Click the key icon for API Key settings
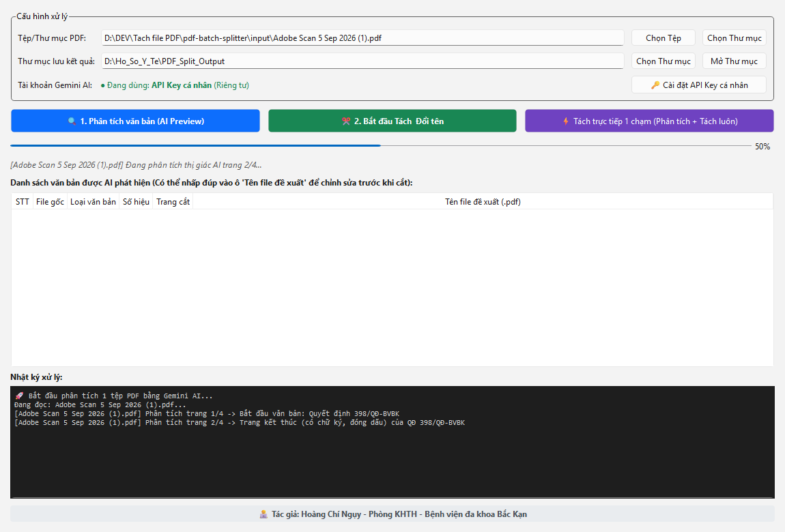 [655, 85]
